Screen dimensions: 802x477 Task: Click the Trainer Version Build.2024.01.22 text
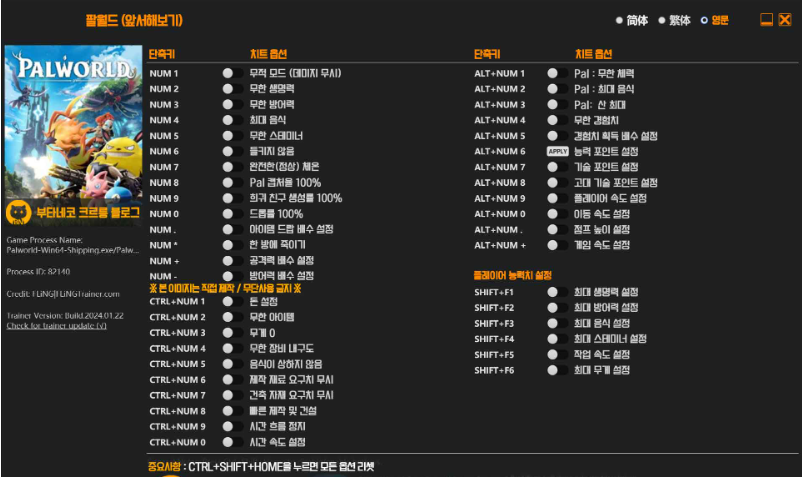pos(65,316)
